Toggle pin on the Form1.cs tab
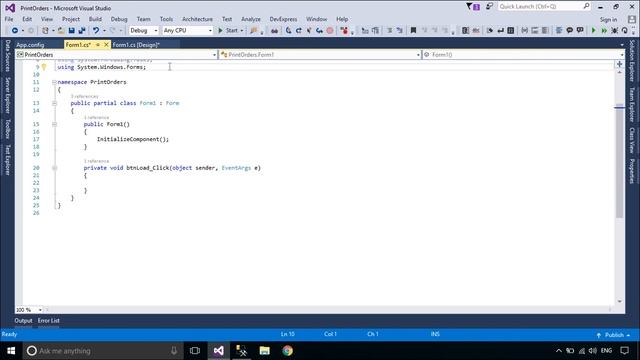The width and height of the screenshot is (640, 360). point(98,45)
